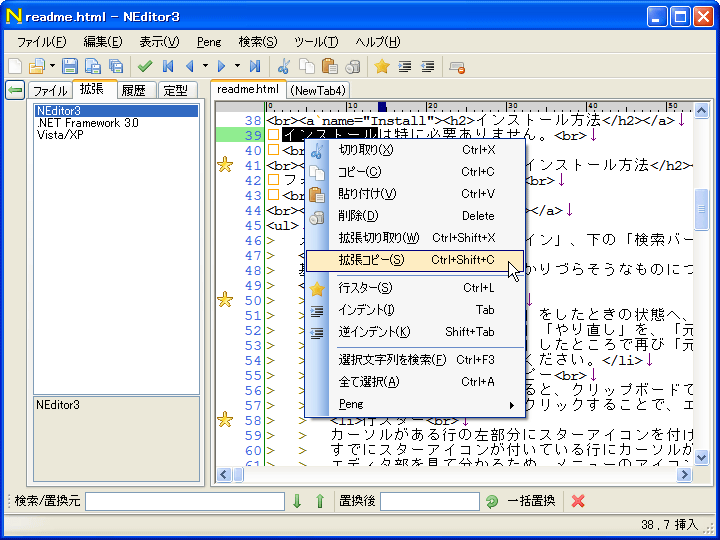This screenshot has width=720, height=540.
Task: Switch to the 定型 side tab
Action: (177, 90)
